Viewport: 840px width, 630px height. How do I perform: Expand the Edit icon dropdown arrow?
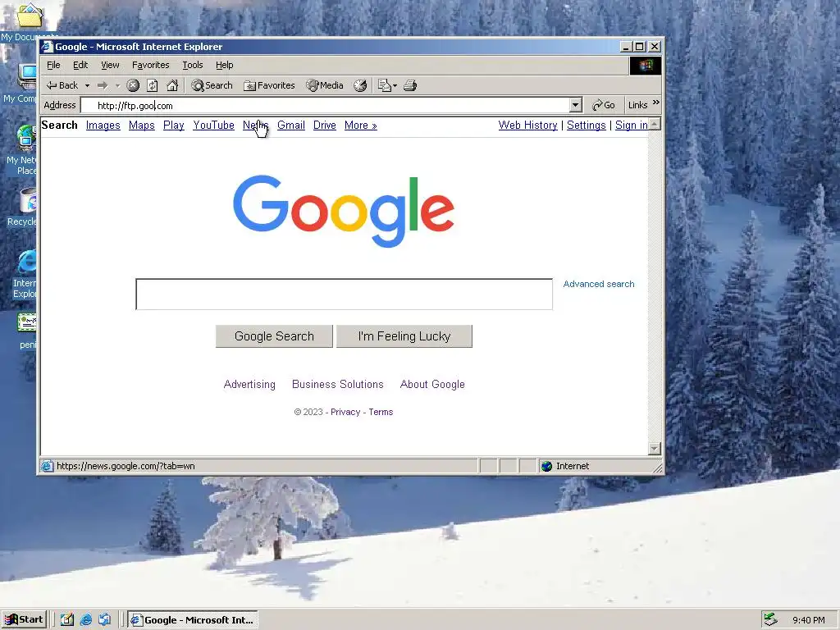pos(395,85)
